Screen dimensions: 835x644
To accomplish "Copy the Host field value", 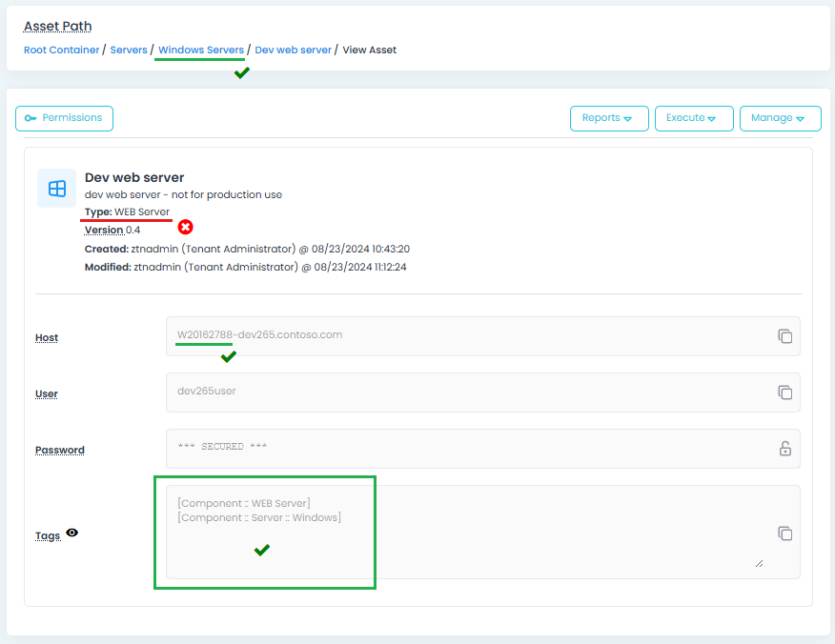I will 784,336.
